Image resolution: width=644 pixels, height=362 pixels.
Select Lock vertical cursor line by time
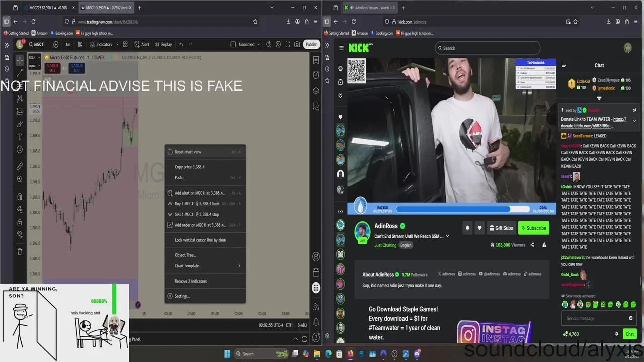pos(205,240)
